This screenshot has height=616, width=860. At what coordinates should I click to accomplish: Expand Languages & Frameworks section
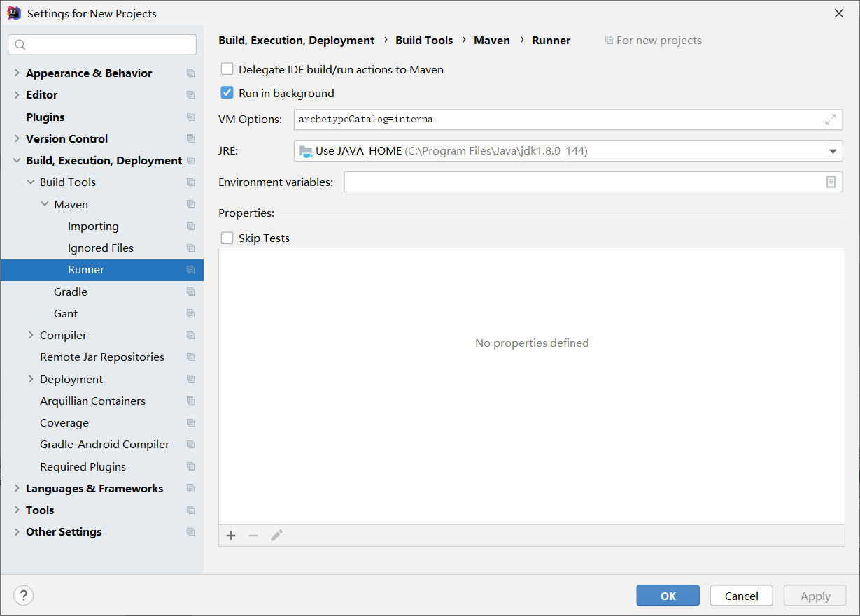[17, 488]
